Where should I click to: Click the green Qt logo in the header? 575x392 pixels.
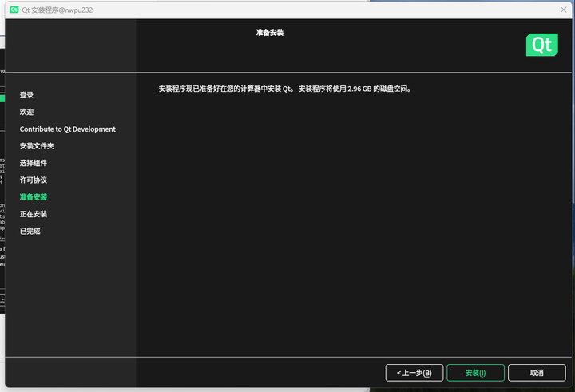click(541, 45)
